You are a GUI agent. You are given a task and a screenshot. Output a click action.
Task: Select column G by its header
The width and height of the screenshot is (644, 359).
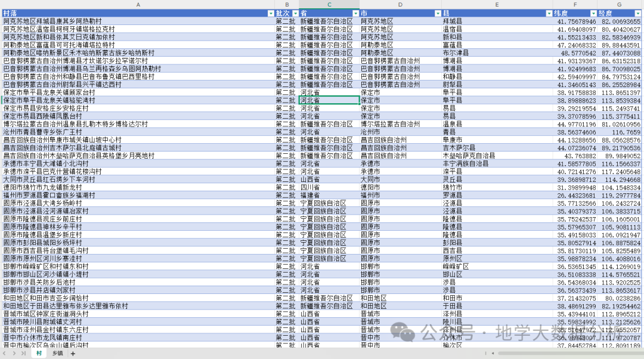(619, 5)
